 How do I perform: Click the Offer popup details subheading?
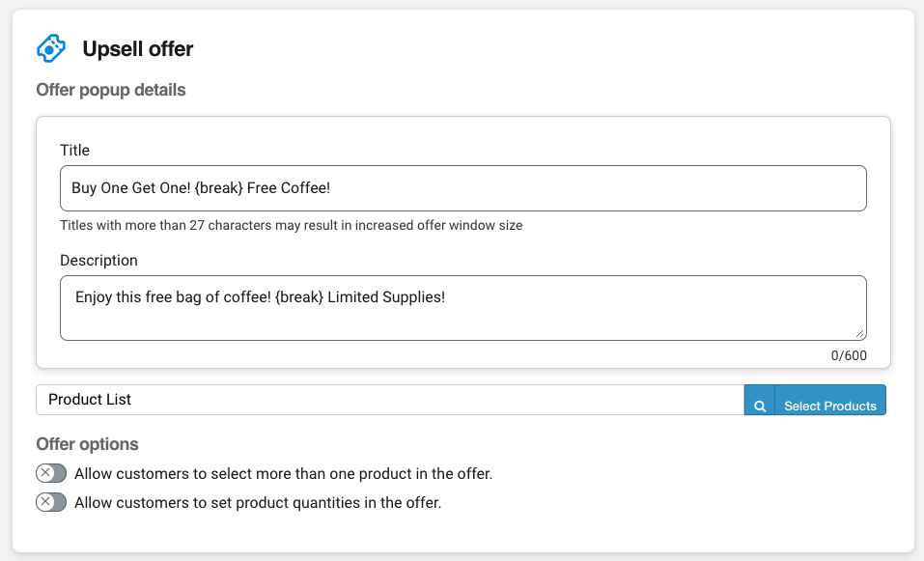111,90
